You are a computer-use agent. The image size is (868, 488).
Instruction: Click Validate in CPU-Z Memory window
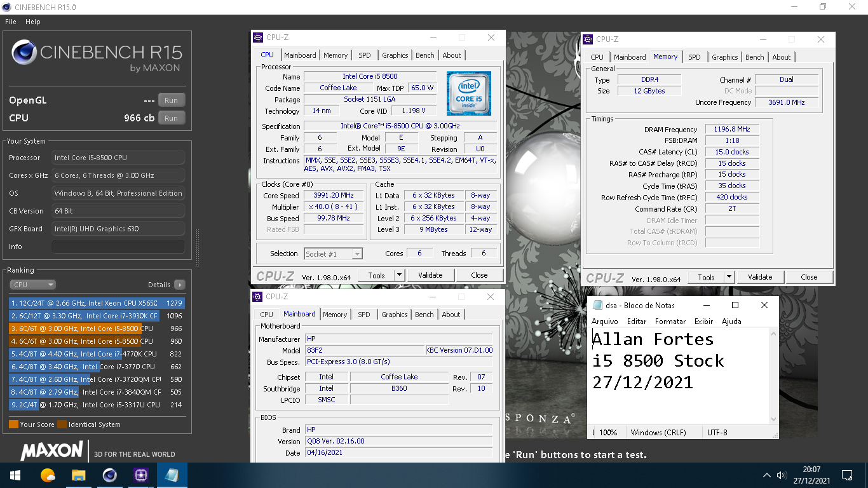760,277
